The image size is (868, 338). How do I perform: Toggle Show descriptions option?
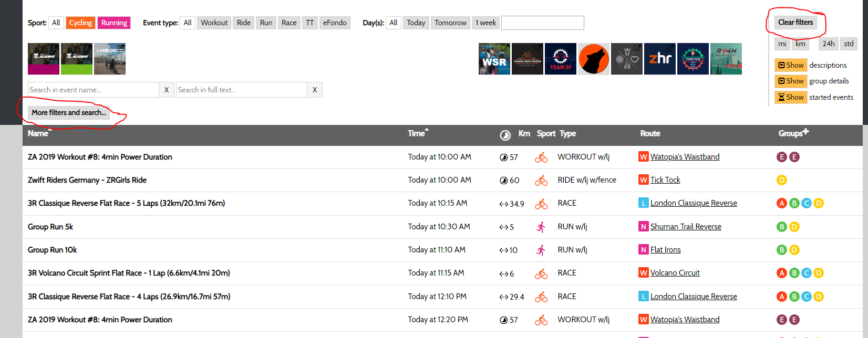(x=791, y=65)
